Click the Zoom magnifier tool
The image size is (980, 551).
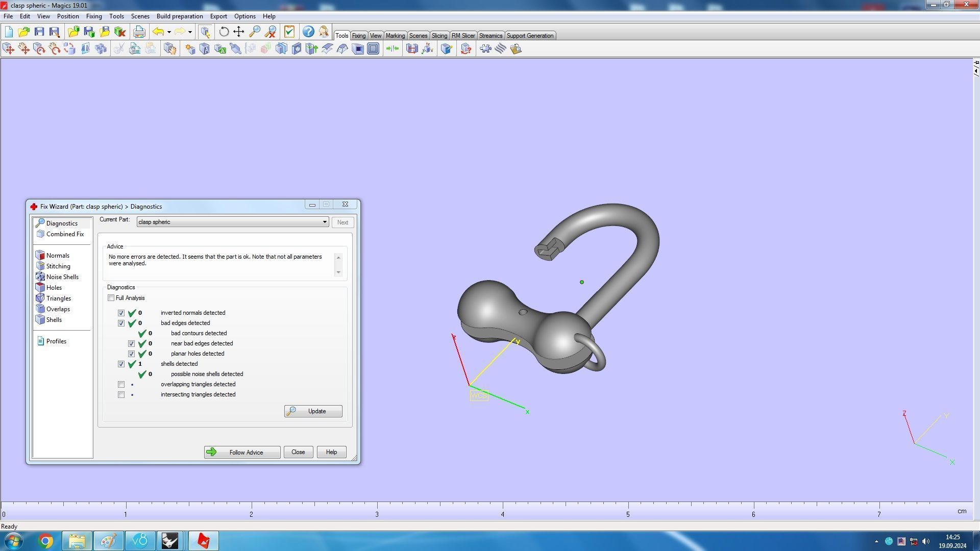pyautogui.click(x=254, y=32)
